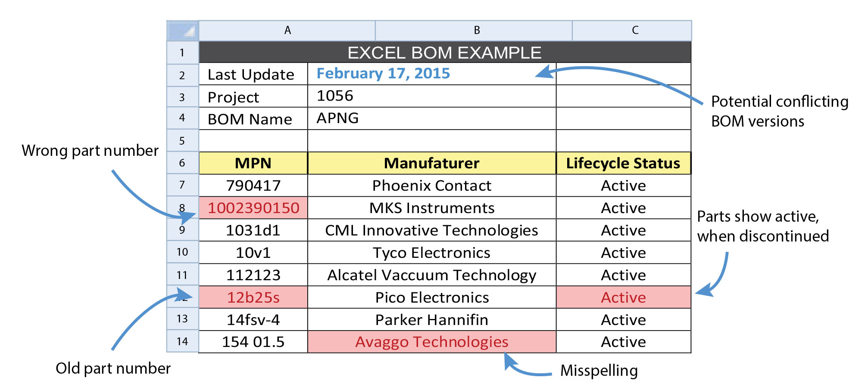Select column A header
The image size is (868, 390).
287,31
